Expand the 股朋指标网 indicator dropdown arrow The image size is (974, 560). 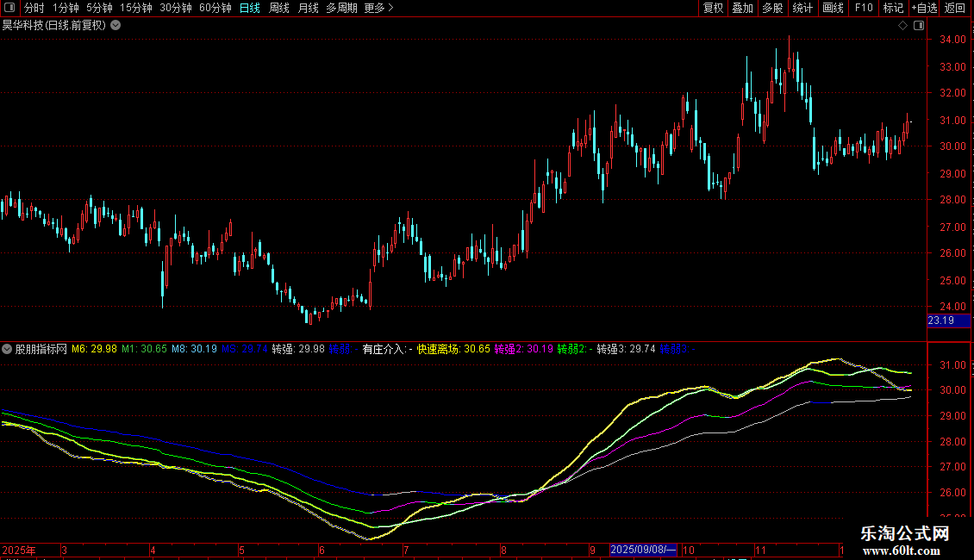[x=7, y=350]
